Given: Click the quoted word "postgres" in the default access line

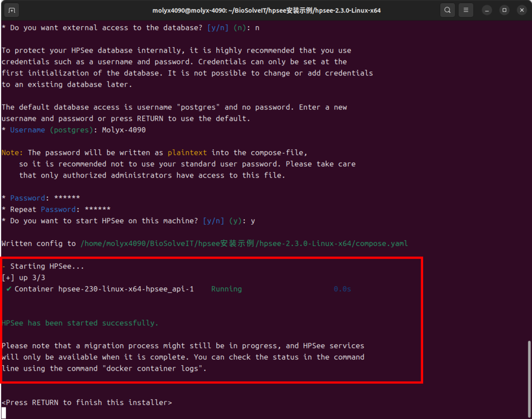Looking at the screenshot, I should [198, 107].
